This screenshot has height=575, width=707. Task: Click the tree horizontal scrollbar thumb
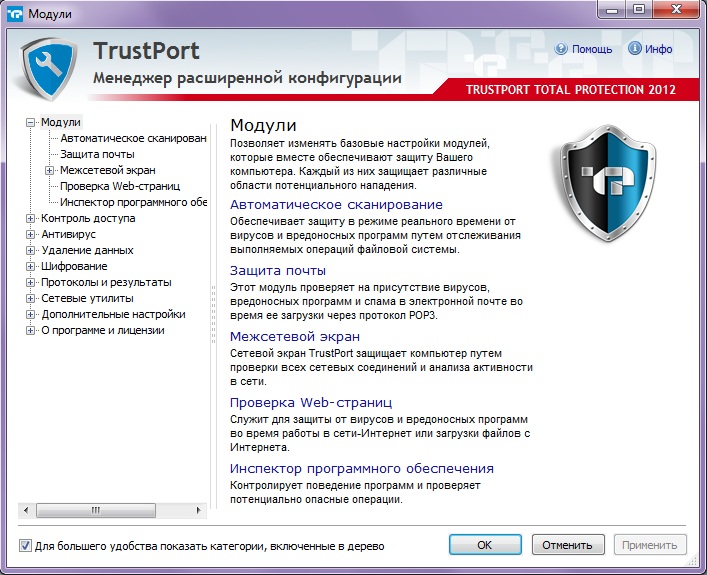click(x=96, y=511)
